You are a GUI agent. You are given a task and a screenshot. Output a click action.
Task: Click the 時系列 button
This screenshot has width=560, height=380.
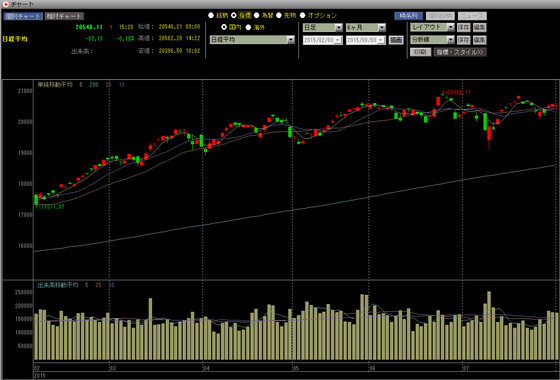pos(409,16)
